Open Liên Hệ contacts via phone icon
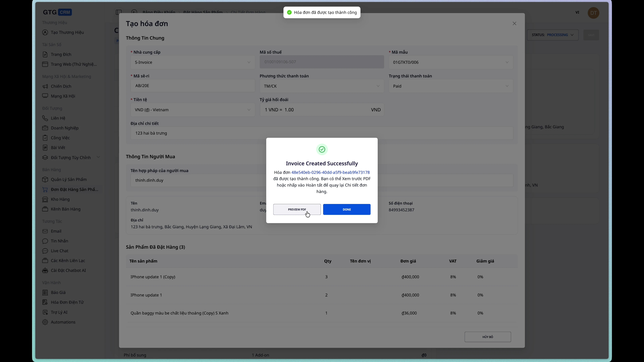Screen dimensions: 644x362 tap(45, 118)
